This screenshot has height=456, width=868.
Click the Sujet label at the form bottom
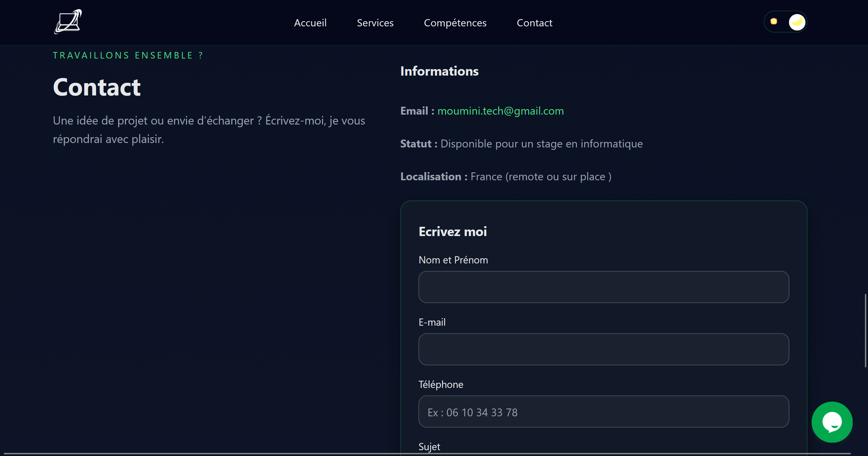(429, 447)
